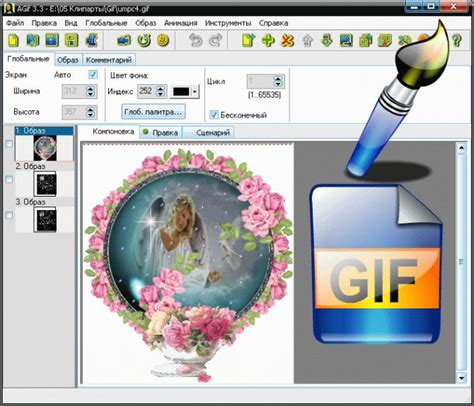Image resolution: width=474 pixels, height=406 pixels.
Task: Check the box beside 2. Образ frame
Action: 9,180
